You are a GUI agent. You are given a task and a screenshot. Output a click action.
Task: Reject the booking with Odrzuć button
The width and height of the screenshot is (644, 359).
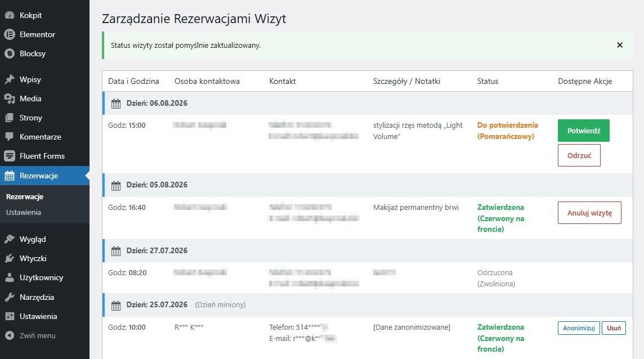(579, 155)
